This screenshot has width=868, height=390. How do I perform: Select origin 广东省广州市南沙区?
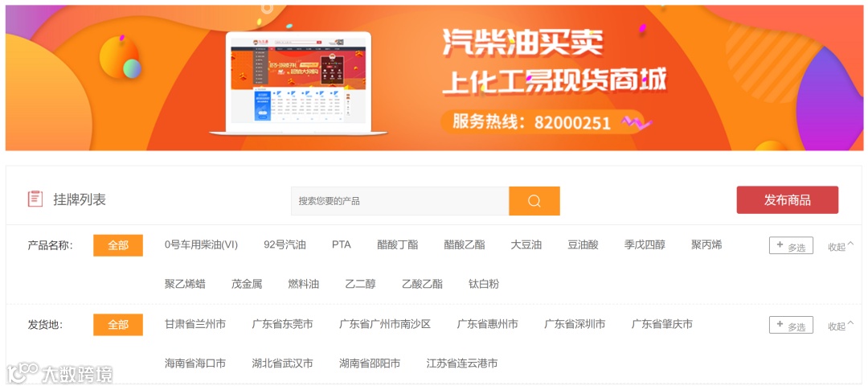point(385,324)
